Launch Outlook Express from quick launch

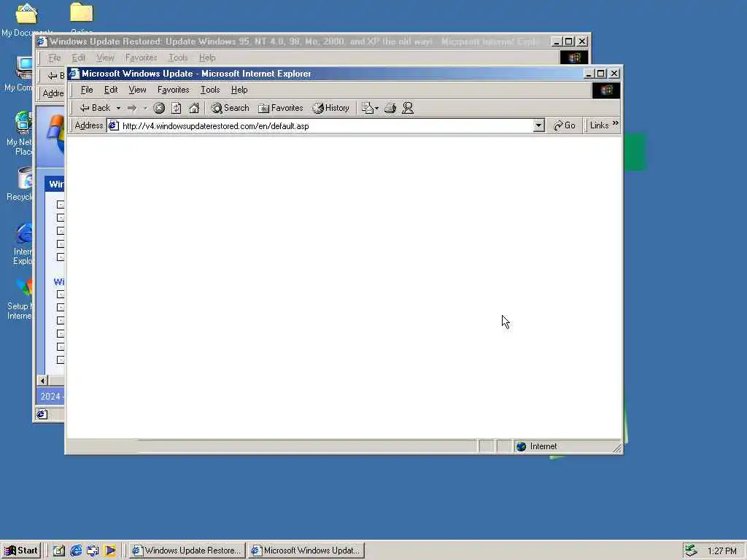[x=93, y=551]
